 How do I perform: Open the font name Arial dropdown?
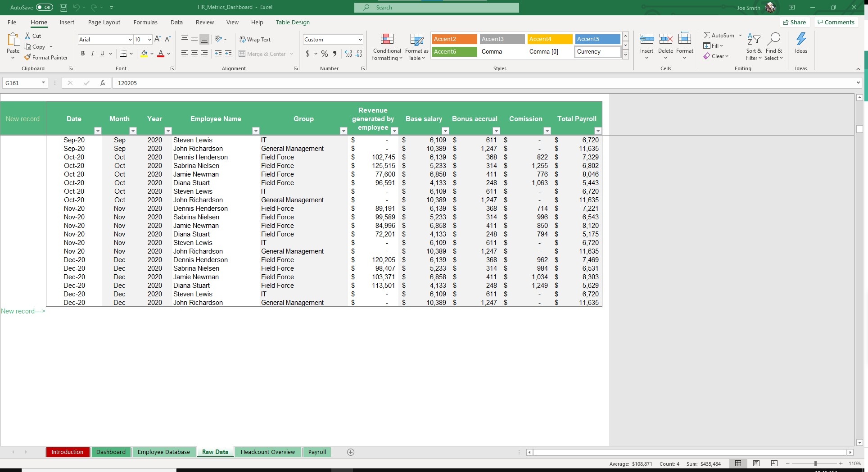pyautogui.click(x=130, y=40)
